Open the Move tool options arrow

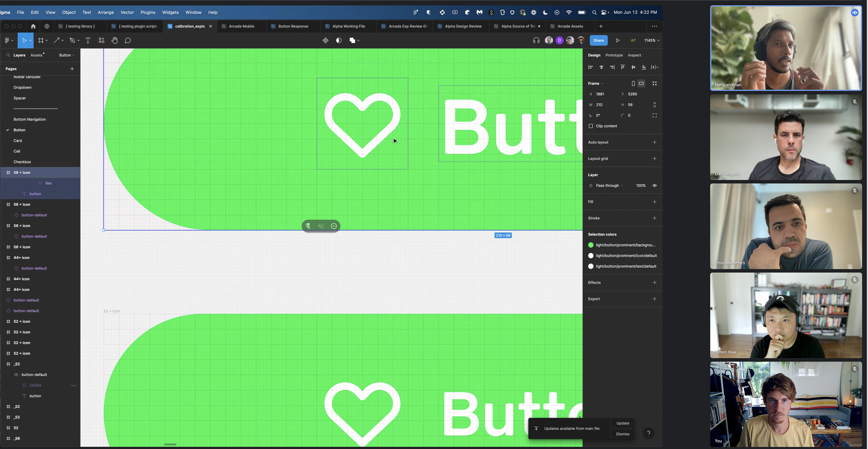tap(30, 41)
